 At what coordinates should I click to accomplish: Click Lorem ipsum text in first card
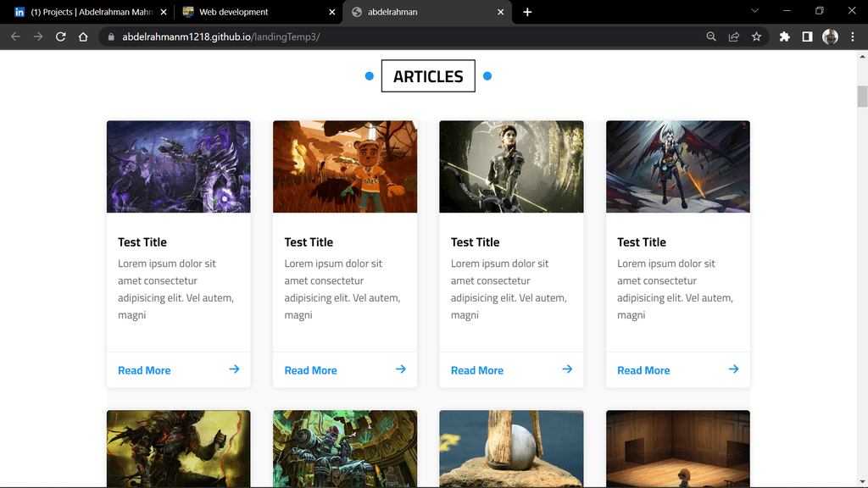click(176, 289)
